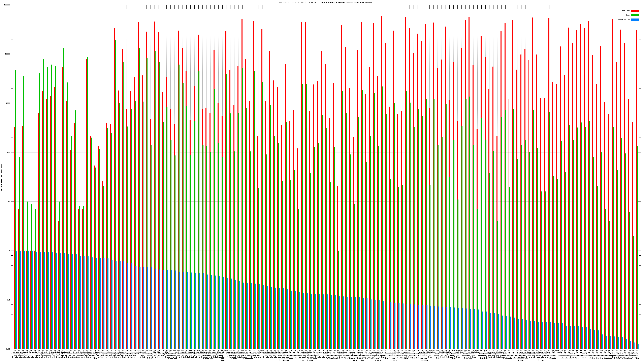The height and width of the screenshot is (362, 644).
Task: Click the RBL Statistics chart title
Action: 325,2
